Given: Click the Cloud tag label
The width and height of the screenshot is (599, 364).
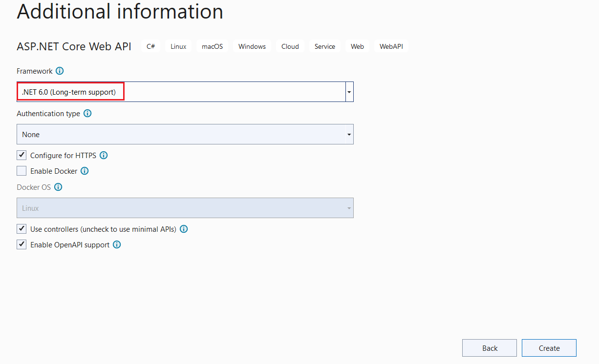Looking at the screenshot, I should tap(290, 46).
